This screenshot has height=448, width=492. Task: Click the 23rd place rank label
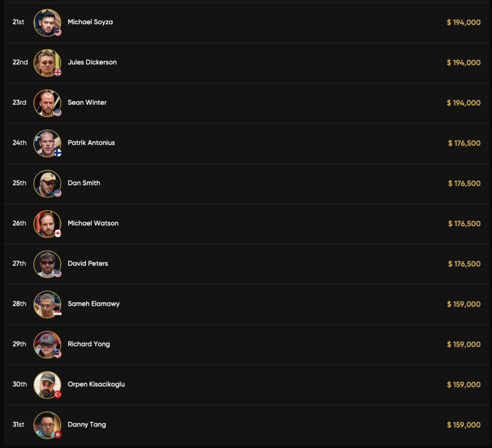20,102
